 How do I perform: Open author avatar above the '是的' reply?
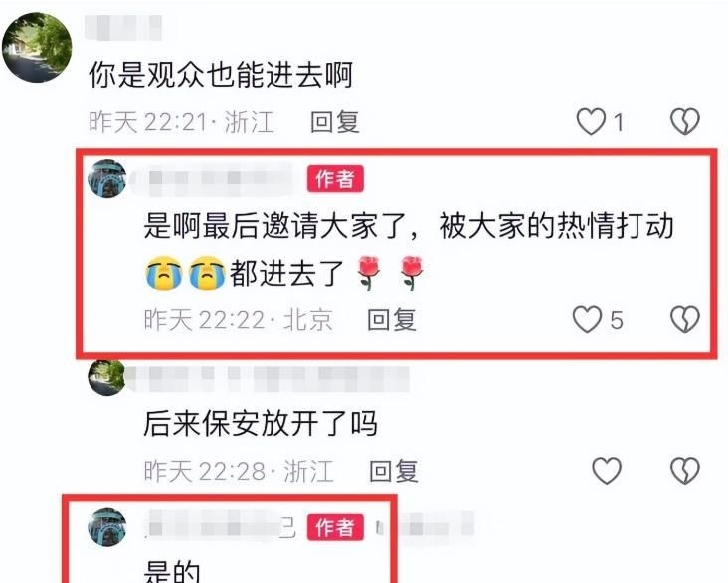[107, 527]
